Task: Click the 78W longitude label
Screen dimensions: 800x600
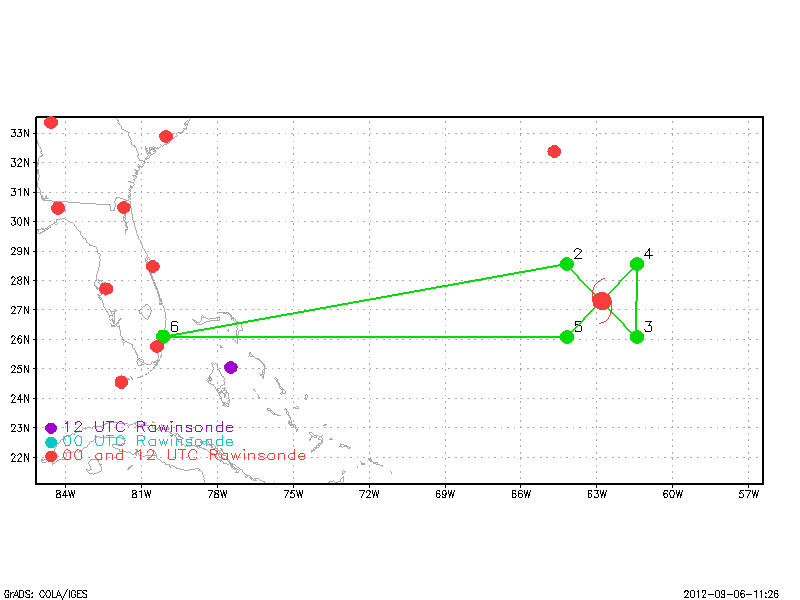Action: [217, 494]
